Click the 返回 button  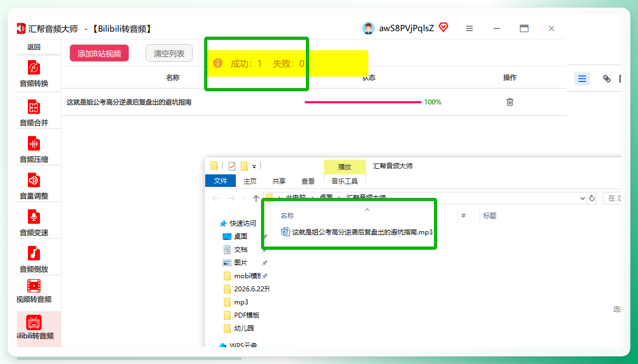pos(34,46)
